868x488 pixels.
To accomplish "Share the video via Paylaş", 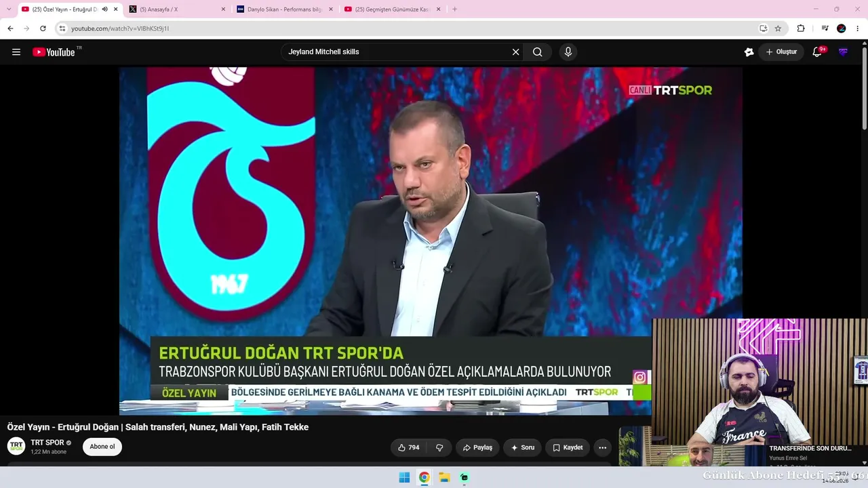I will [477, 447].
